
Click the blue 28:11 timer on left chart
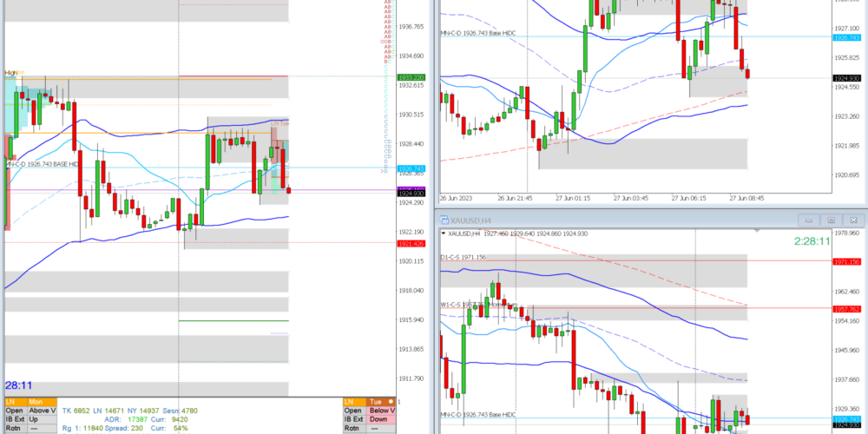point(19,385)
